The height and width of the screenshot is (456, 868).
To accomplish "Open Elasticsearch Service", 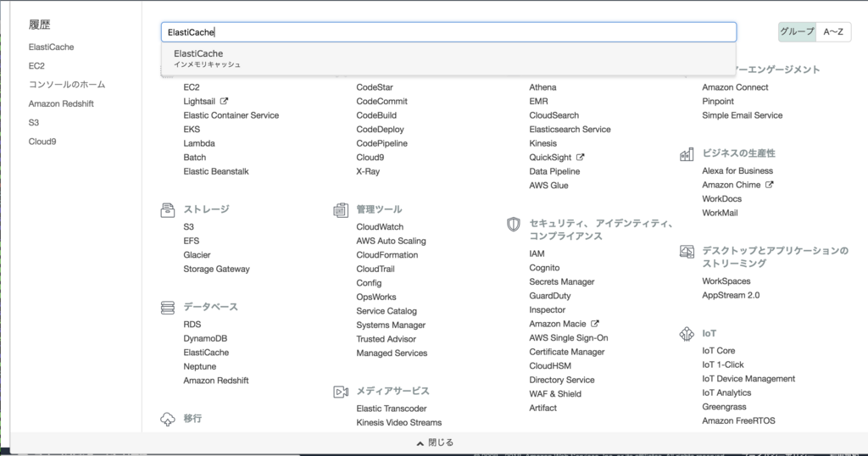I will tap(570, 130).
